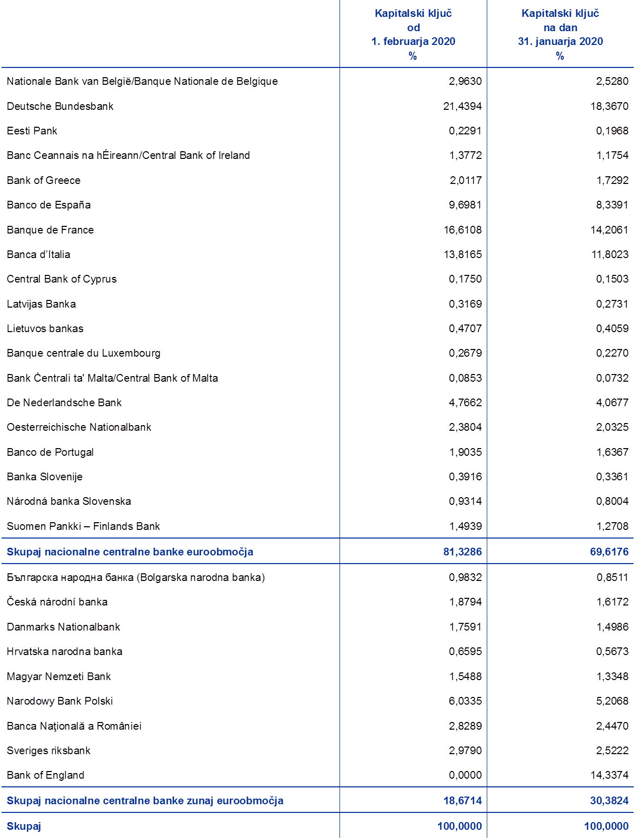Select value 8,3391 in Banco de España row
This screenshot has width=634, height=840.
click(612, 205)
